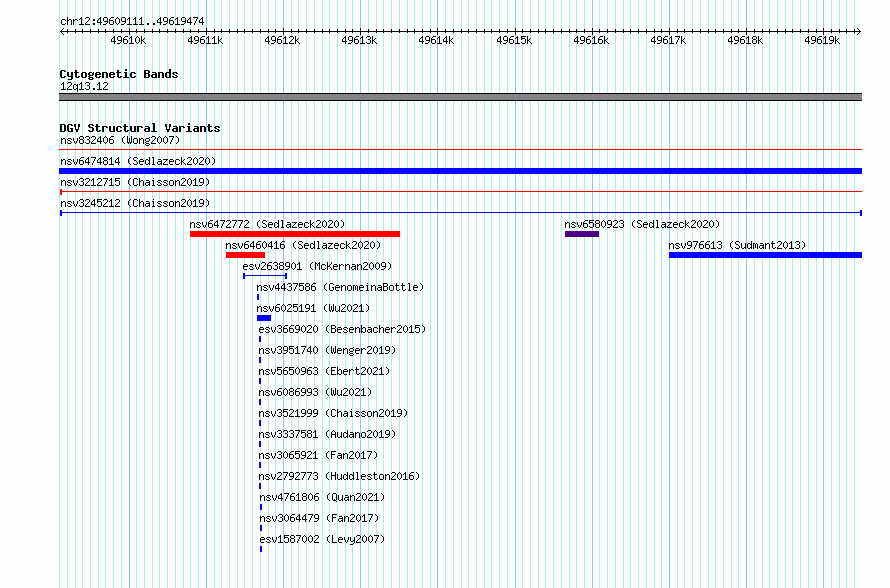Click the 49614k ruler tick label
890x588 pixels.
[436, 40]
